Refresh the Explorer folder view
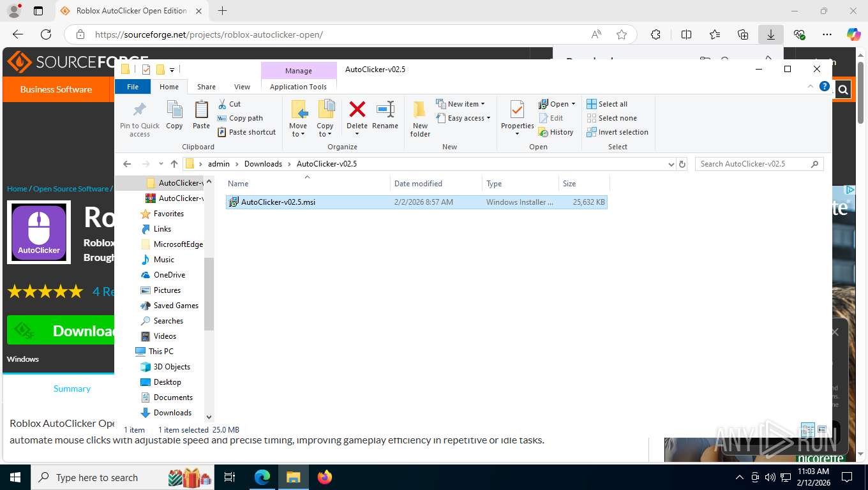The width and height of the screenshot is (868, 490). pos(682,164)
